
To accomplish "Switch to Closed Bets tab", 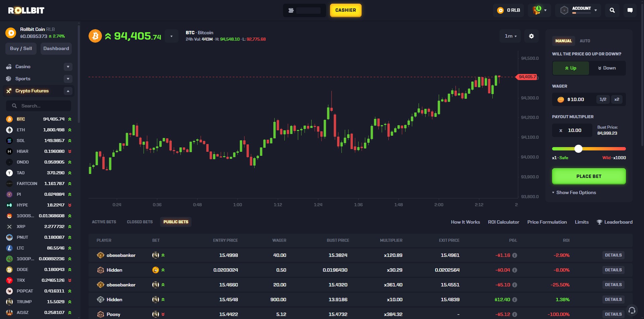I will 140,222.
